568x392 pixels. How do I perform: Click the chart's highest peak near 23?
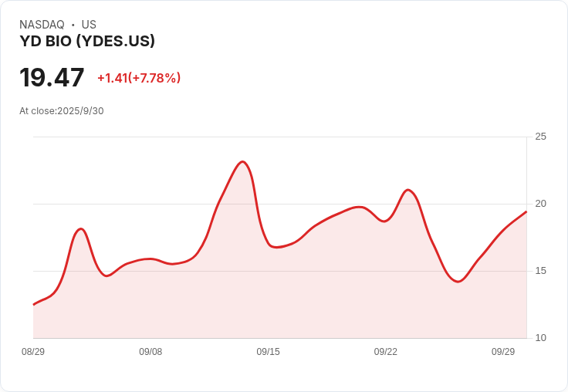(x=242, y=161)
